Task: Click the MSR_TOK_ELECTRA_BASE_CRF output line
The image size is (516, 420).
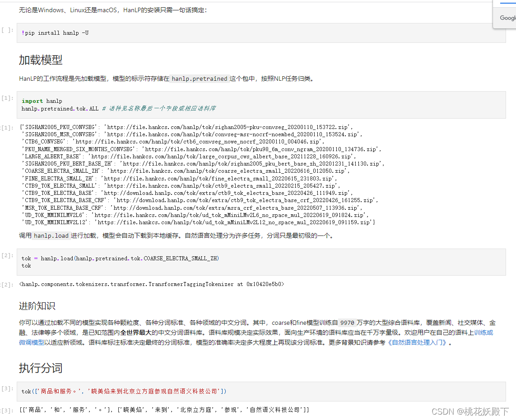Action: click(192, 208)
